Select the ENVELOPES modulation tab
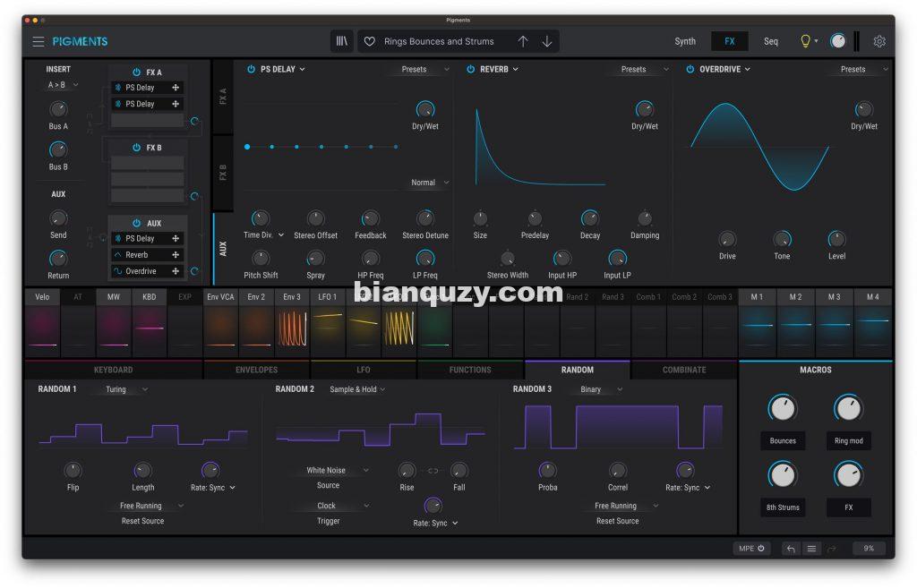This screenshot has width=917, height=588. (256, 370)
